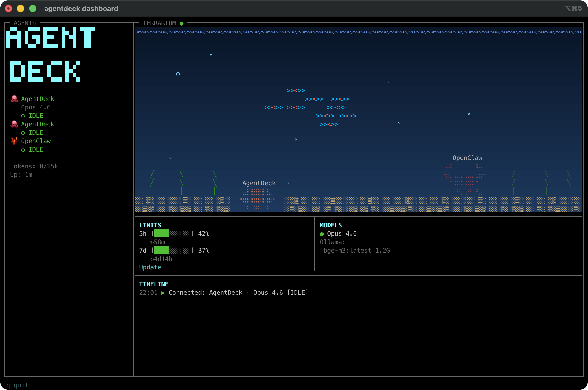Select the lobster icon next to OpenClaw
This screenshot has width=588, height=390.
(x=14, y=141)
